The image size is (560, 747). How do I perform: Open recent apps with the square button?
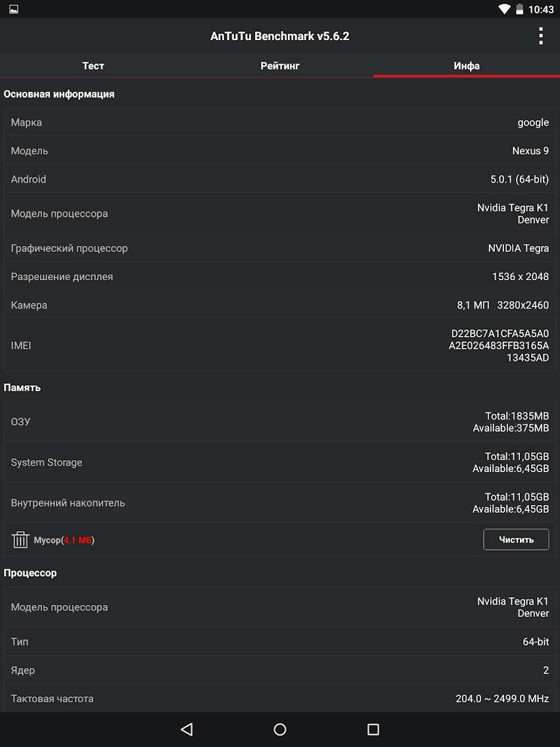(x=373, y=729)
